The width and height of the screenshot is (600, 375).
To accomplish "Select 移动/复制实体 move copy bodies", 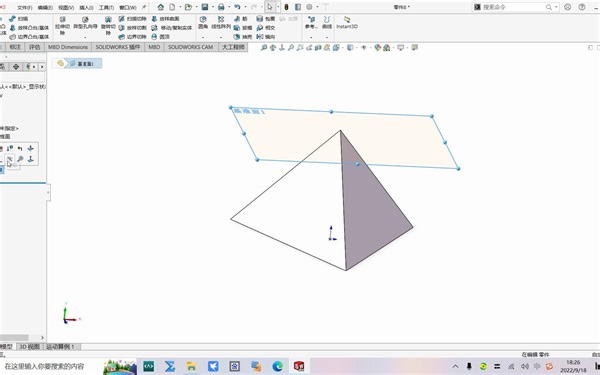I will [171, 28].
